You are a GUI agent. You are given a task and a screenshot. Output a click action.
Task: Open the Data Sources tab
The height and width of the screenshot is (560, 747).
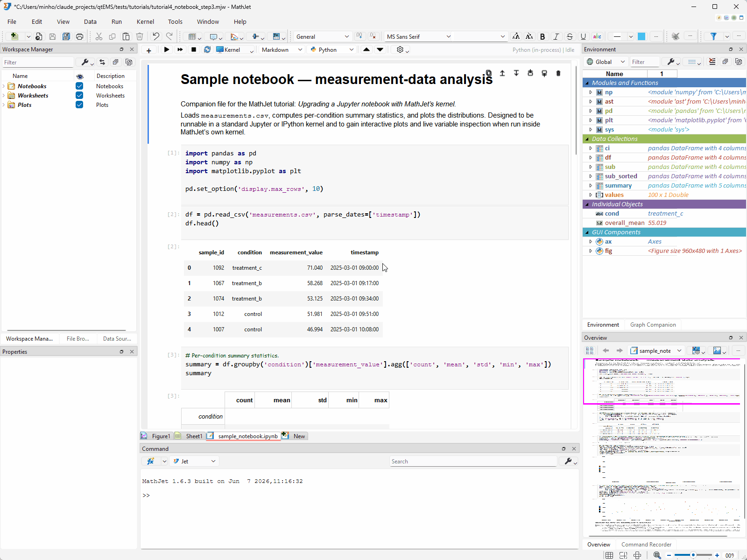(x=117, y=339)
